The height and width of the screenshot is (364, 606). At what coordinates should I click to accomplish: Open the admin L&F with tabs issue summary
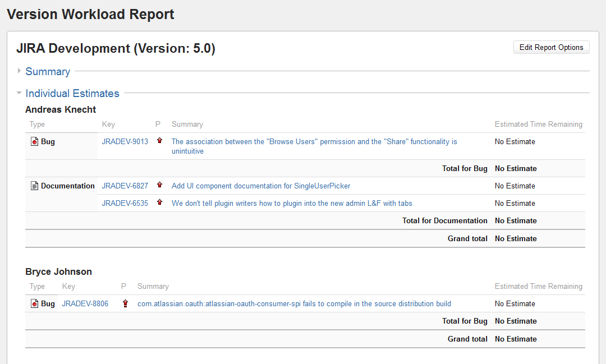click(292, 204)
